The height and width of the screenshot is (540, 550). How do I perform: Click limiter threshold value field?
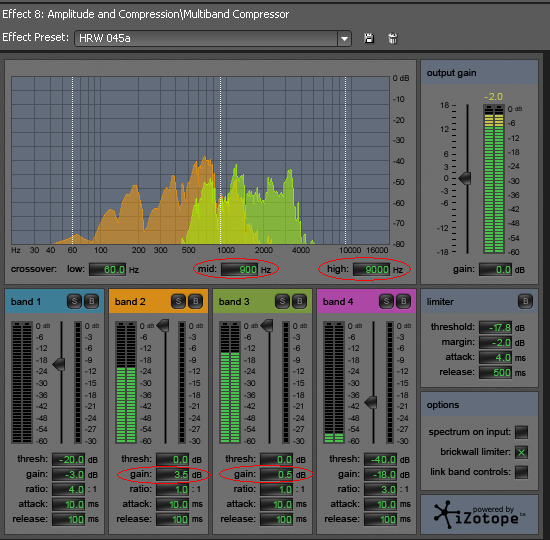495,328
